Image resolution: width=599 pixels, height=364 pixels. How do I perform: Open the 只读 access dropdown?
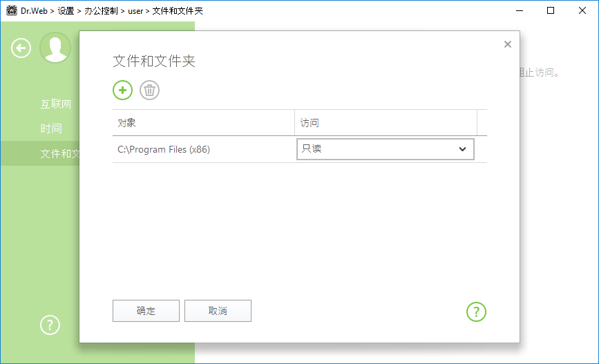coord(385,149)
